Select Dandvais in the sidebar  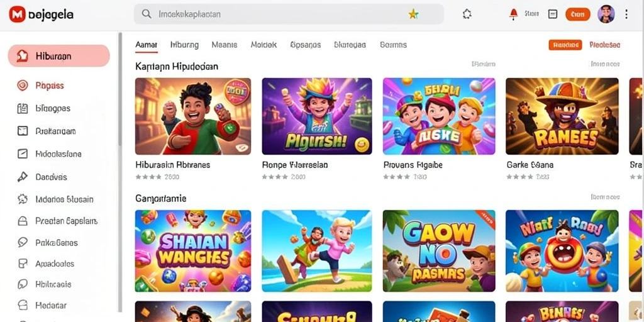pos(51,177)
